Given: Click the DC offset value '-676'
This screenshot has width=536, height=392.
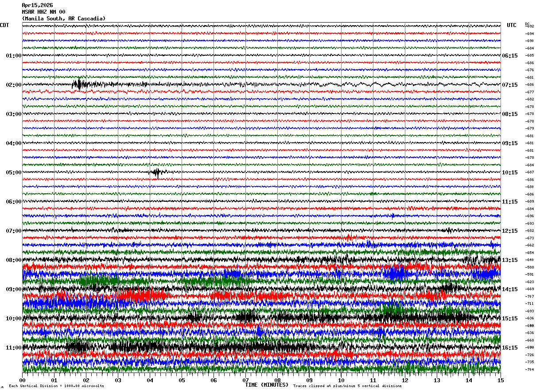Looking at the screenshot, I should 530,70.
